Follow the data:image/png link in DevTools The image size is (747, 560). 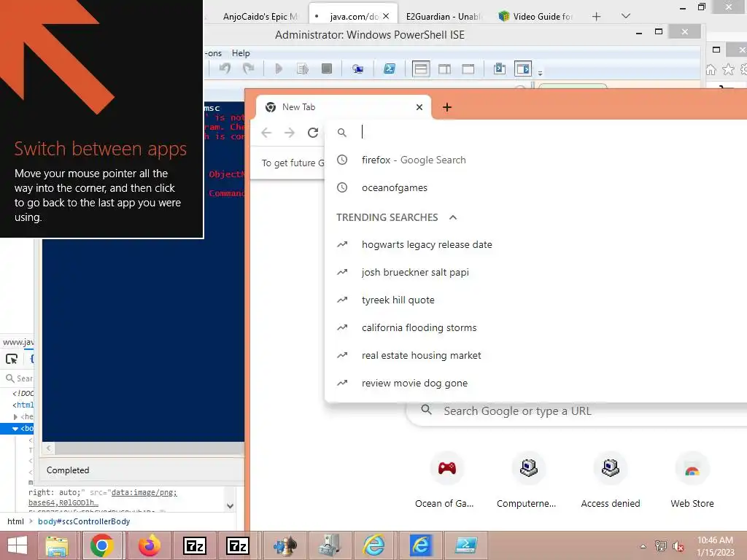pos(144,492)
